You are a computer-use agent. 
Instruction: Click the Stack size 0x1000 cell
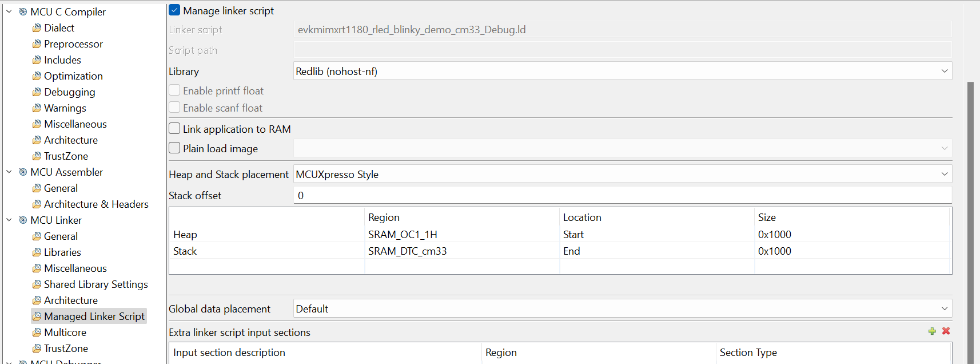pyautogui.click(x=775, y=251)
